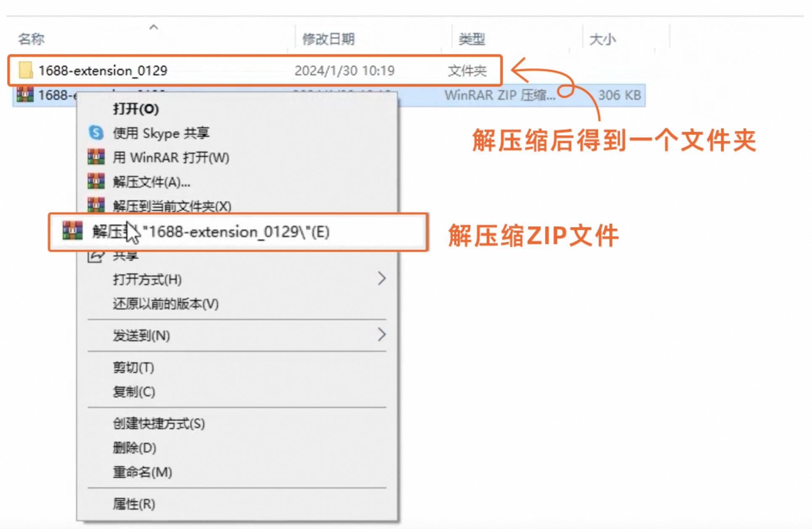
Task: Click WinRAR ZIP 压缩... type cell
Action: (x=500, y=95)
